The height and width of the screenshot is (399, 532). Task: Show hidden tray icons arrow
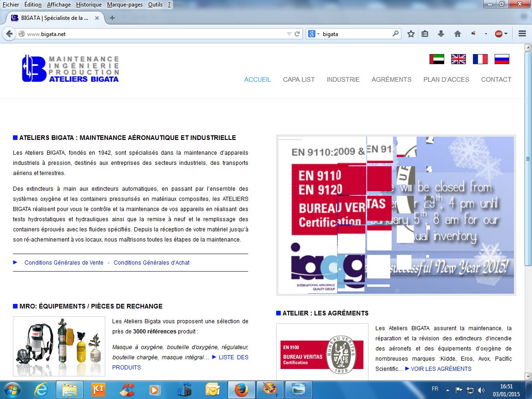(x=447, y=390)
